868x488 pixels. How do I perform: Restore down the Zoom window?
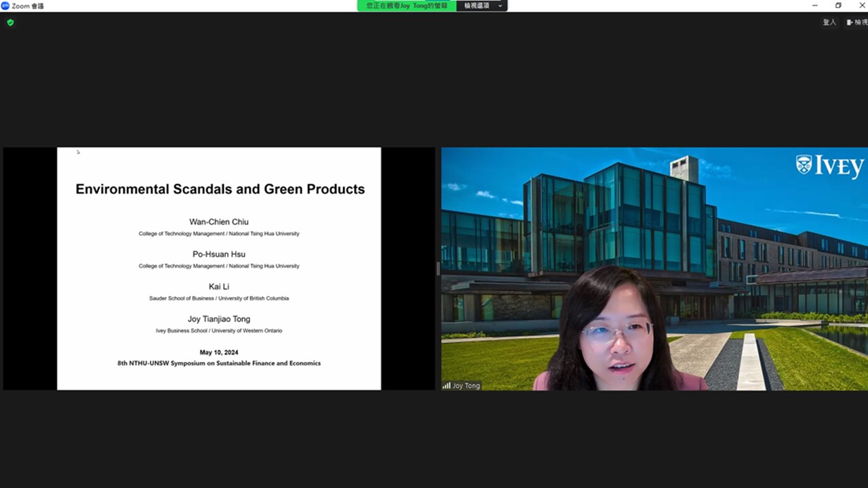click(838, 5)
